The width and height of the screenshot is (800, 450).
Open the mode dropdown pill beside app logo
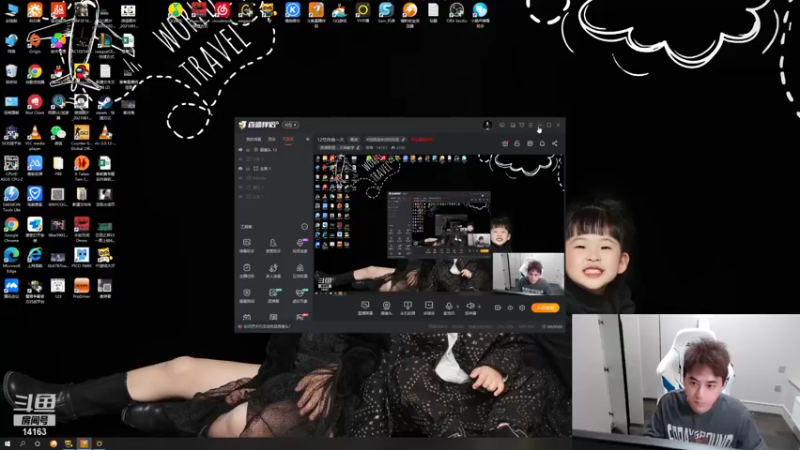pyautogui.click(x=290, y=125)
